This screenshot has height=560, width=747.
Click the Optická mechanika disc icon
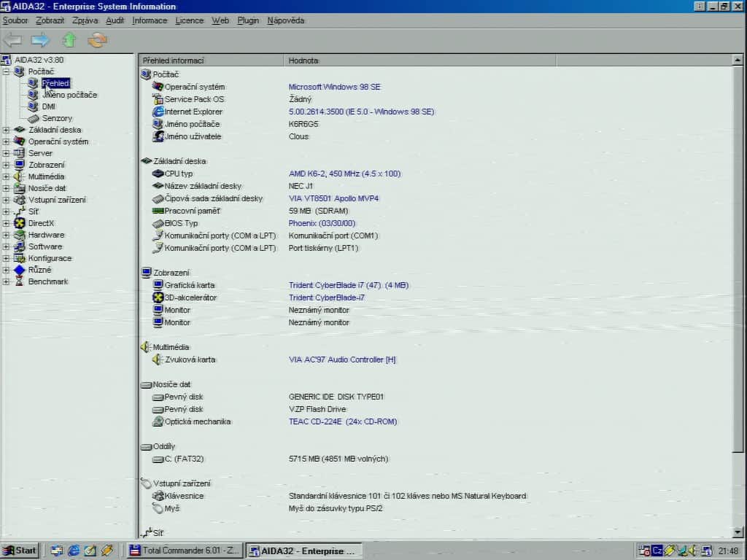[x=158, y=421]
